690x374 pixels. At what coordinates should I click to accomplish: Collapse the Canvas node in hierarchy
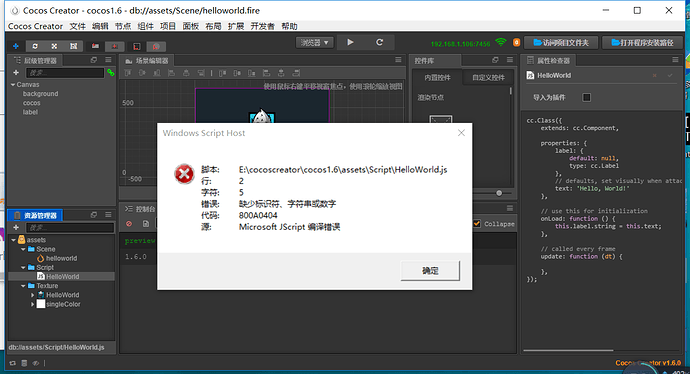(13, 84)
